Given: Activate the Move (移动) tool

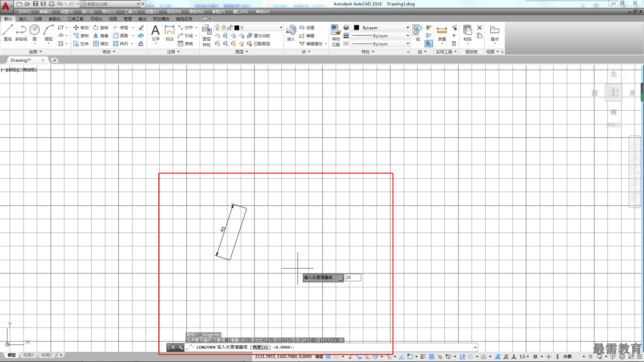Looking at the screenshot, I should point(81,27).
